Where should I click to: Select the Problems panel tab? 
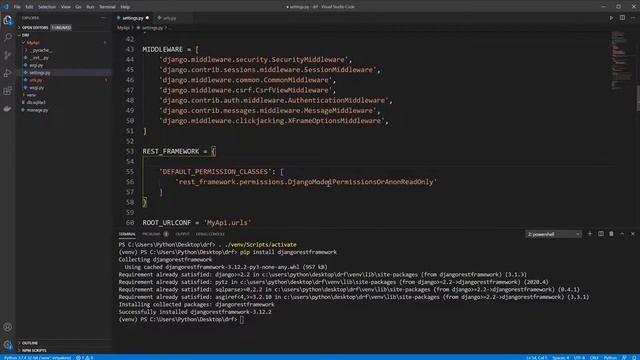coord(151,234)
